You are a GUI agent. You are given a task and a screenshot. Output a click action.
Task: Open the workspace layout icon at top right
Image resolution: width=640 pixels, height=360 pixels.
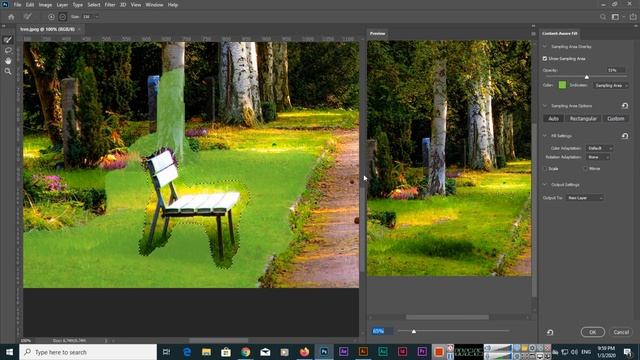point(615,17)
